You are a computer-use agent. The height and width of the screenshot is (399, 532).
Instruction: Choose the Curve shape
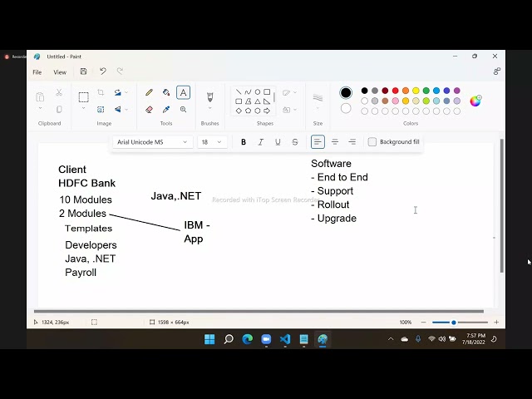click(x=248, y=92)
